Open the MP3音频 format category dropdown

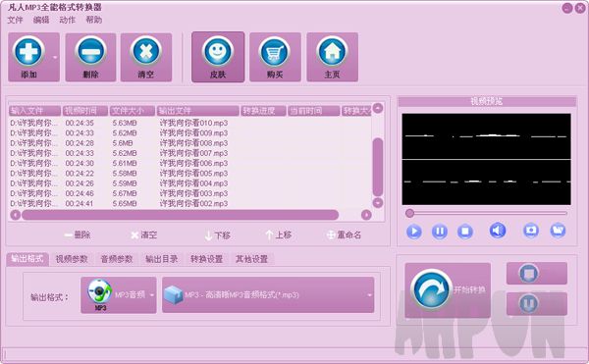point(119,295)
